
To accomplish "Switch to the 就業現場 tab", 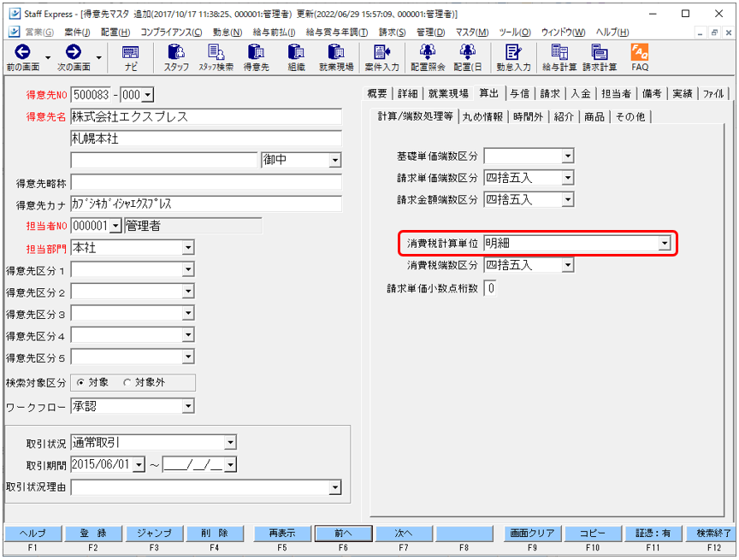I will [x=448, y=94].
